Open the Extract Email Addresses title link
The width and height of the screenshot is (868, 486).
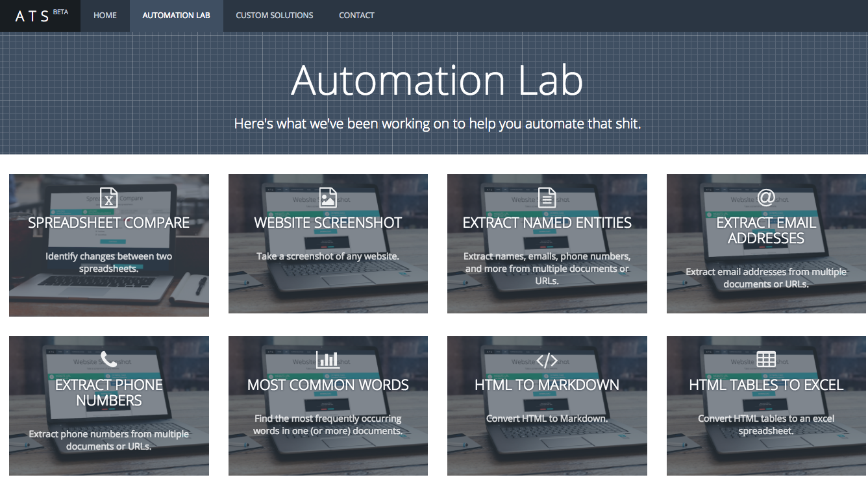(766, 230)
